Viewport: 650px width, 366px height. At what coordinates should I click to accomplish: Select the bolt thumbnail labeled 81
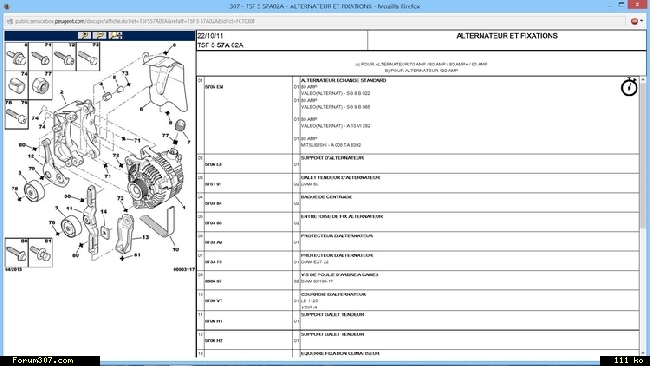(x=40, y=252)
